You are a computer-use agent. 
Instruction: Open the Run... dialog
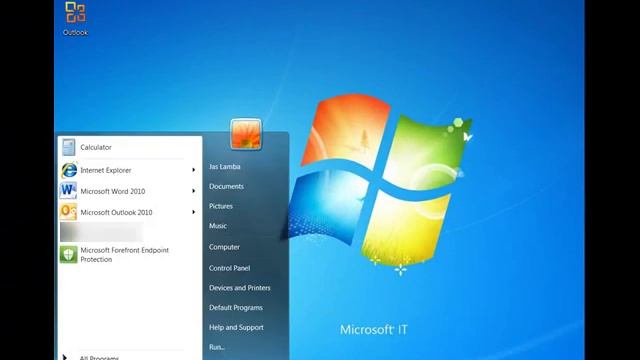point(217,347)
